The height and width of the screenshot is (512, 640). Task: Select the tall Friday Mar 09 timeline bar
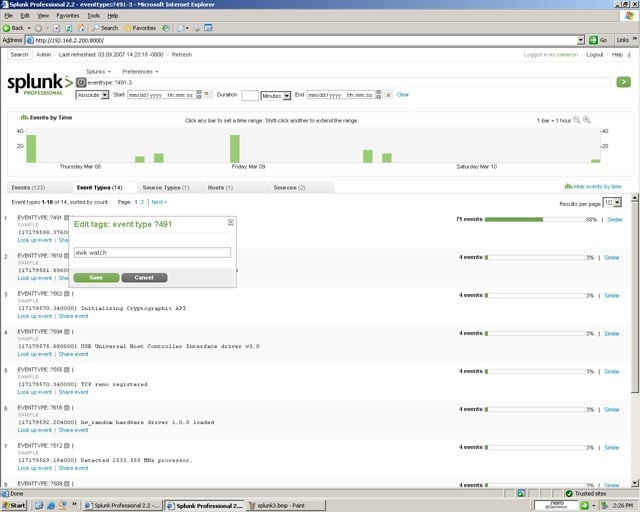pyautogui.click(x=235, y=149)
